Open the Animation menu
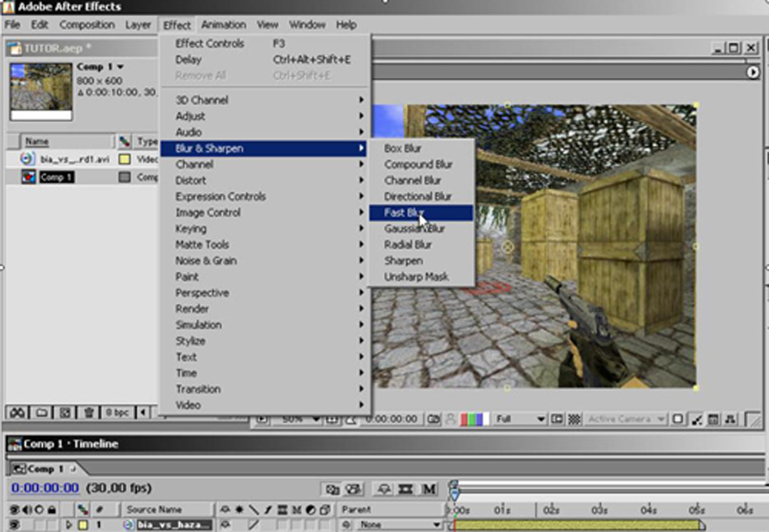769x532 pixels. click(224, 25)
